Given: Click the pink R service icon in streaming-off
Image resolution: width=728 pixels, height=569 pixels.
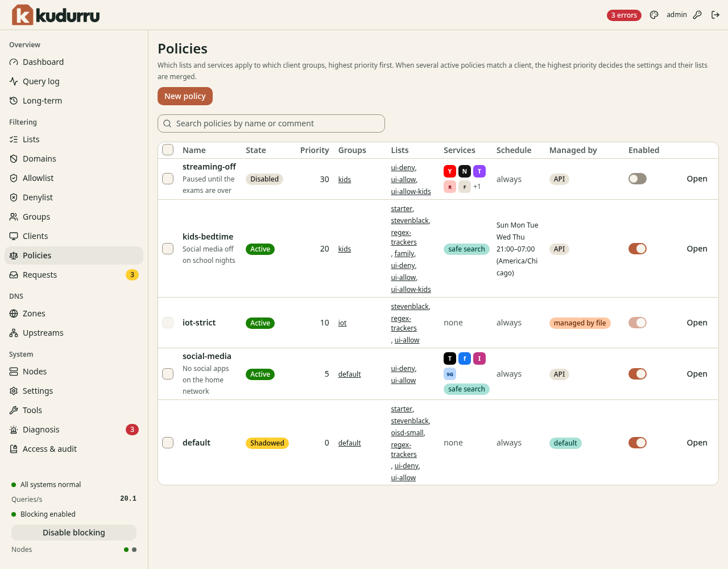Looking at the screenshot, I should [450, 187].
